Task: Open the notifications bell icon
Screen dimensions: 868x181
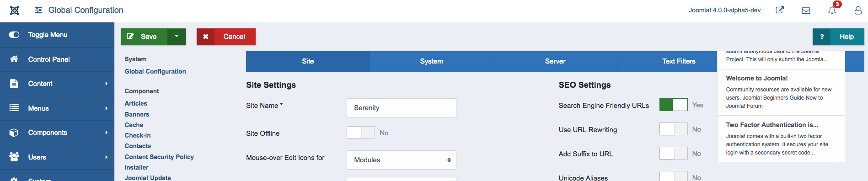Action: (x=832, y=10)
